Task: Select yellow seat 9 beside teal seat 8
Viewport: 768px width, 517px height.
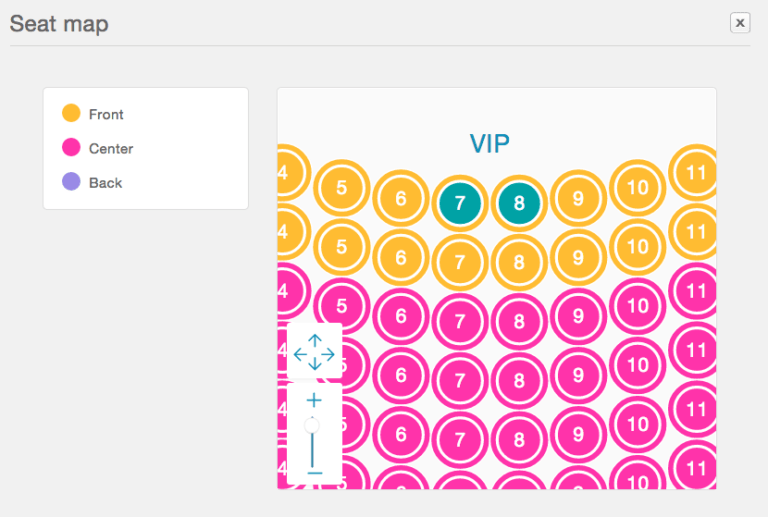Action: pyautogui.click(x=578, y=198)
